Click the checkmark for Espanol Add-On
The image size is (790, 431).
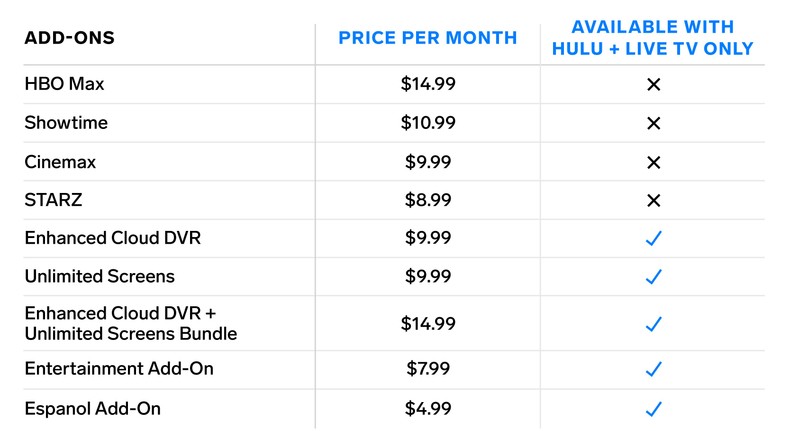pyautogui.click(x=653, y=408)
